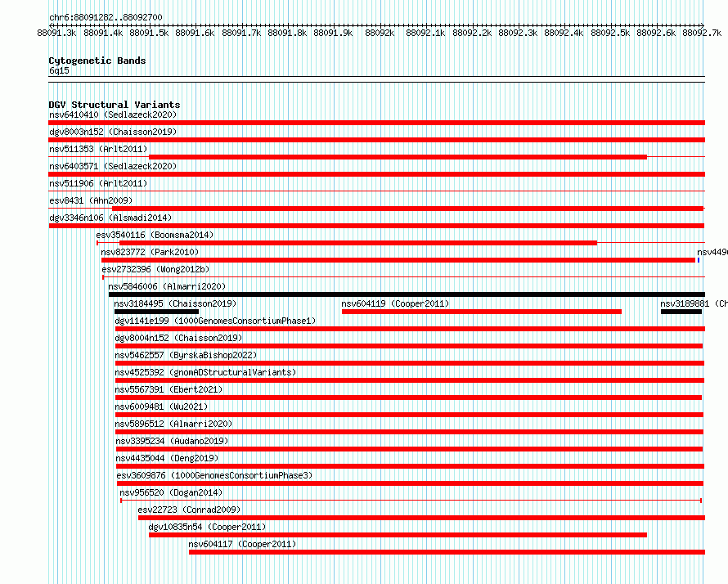Open the nsv511353 (Arlt2011) variant label
This screenshot has width=728, height=584.
tap(98, 149)
